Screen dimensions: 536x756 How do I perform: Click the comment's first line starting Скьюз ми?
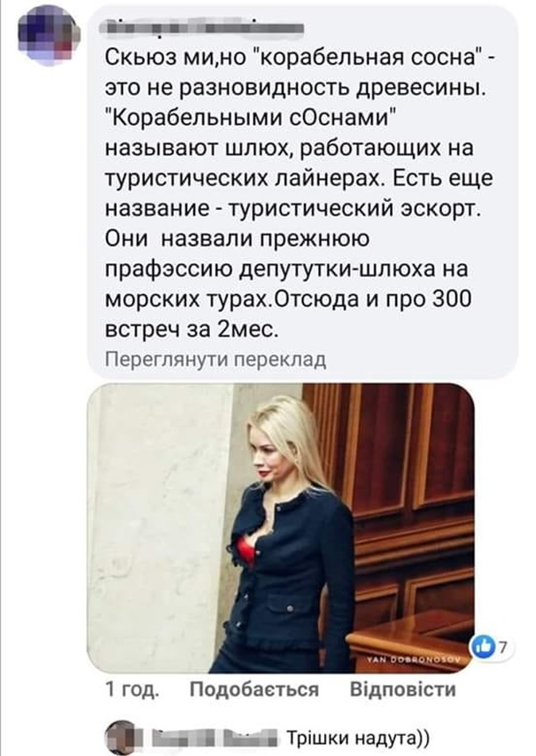tap(299, 58)
